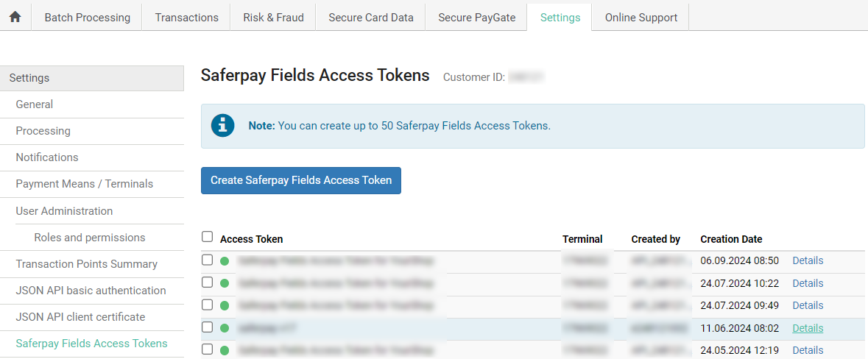Click the blue info icon in note
The image size is (868, 359).
click(222, 126)
